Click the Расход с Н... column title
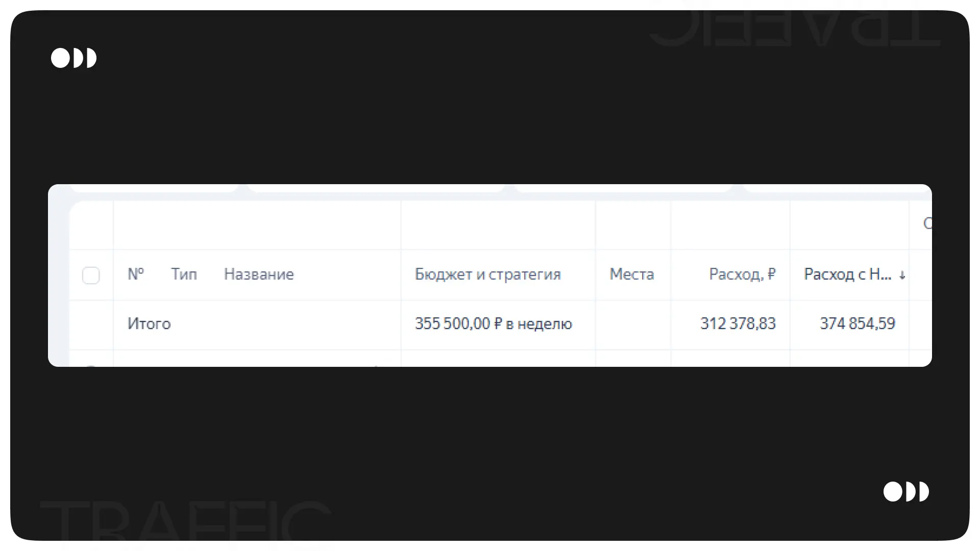The height and width of the screenshot is (551, 980). (847, 274)
